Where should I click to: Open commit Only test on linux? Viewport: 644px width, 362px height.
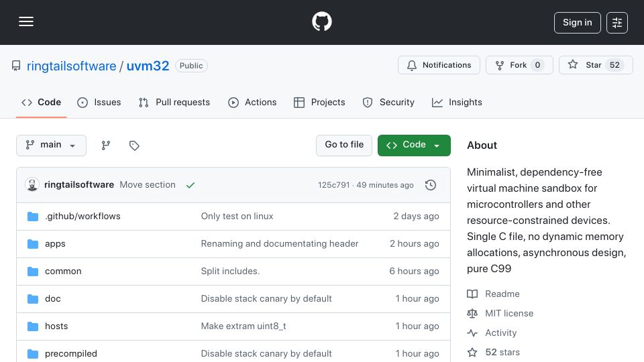[x=237, y=217]
